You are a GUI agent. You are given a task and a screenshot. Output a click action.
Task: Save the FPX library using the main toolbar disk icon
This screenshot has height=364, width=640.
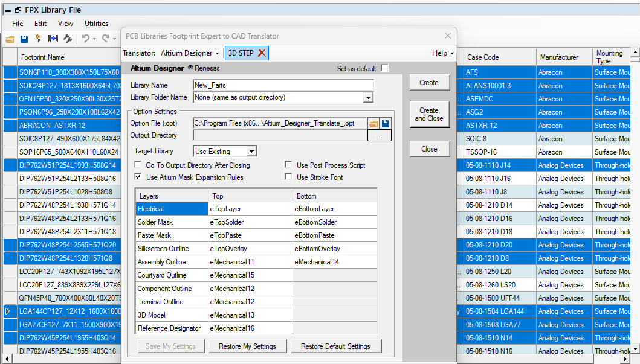24,39
